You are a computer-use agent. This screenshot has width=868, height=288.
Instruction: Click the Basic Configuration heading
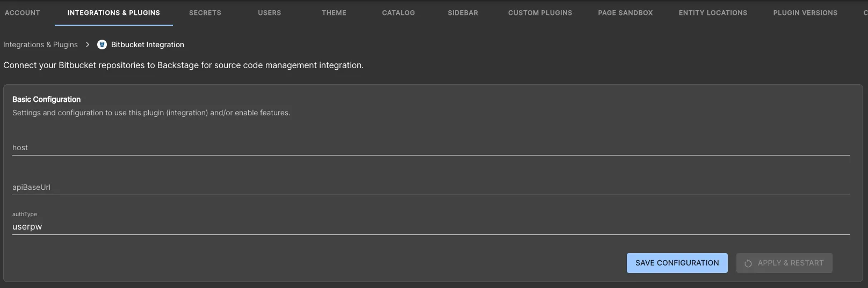coord(47,99)
